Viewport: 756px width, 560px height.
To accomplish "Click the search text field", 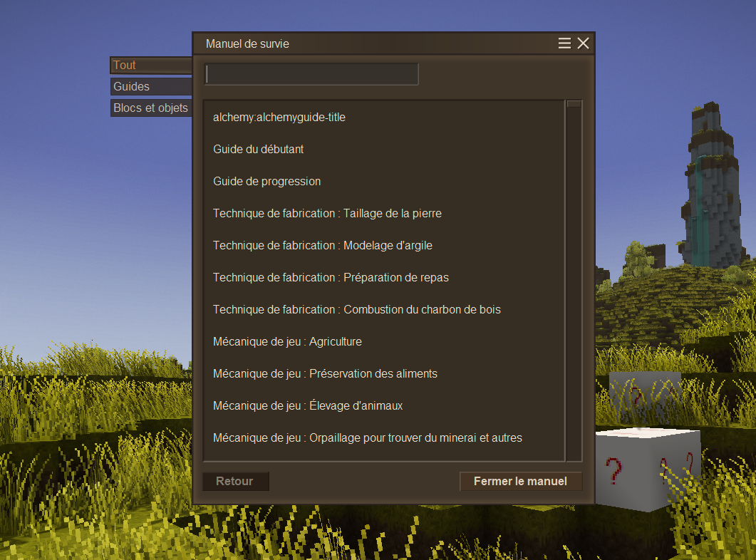I will pos(311,74).
